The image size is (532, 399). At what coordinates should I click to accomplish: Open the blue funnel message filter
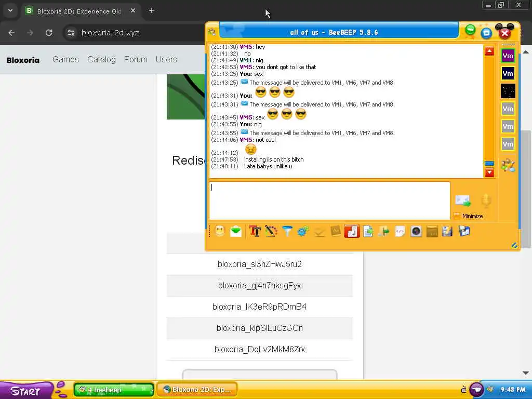pyautogui.click(x=287, y=231)
